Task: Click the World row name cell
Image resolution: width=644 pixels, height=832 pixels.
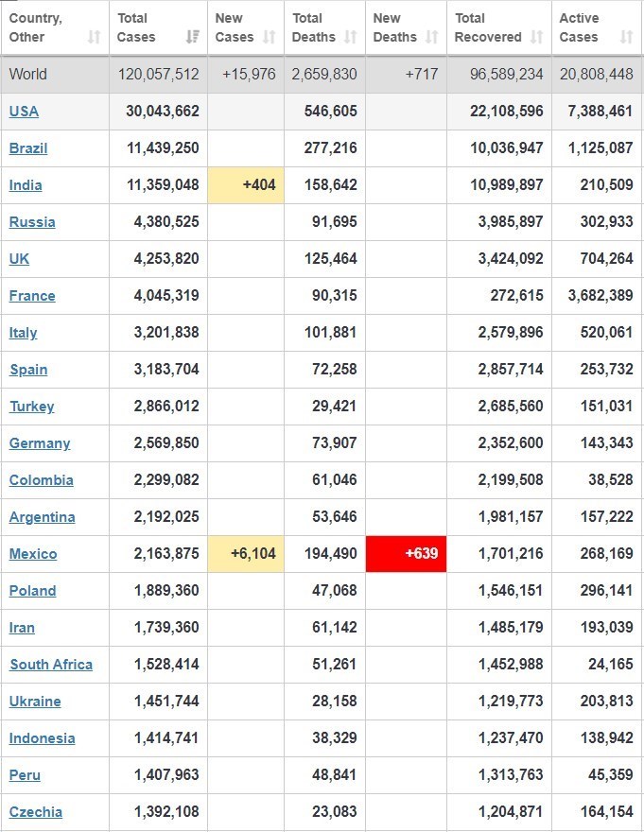Action: 28,75
